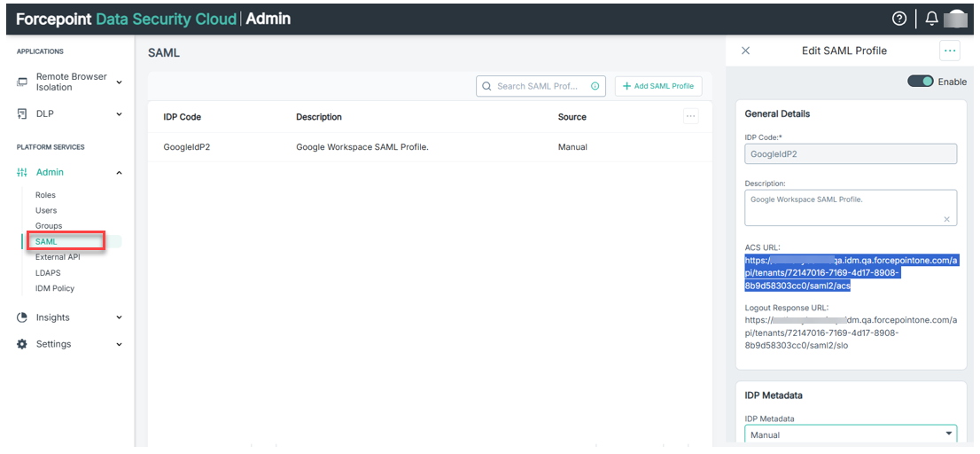Image resolution: width=980 pixels, height=454 pixels.
Task: Toggle the Enable switch off
Action: (x=920, y=82)
